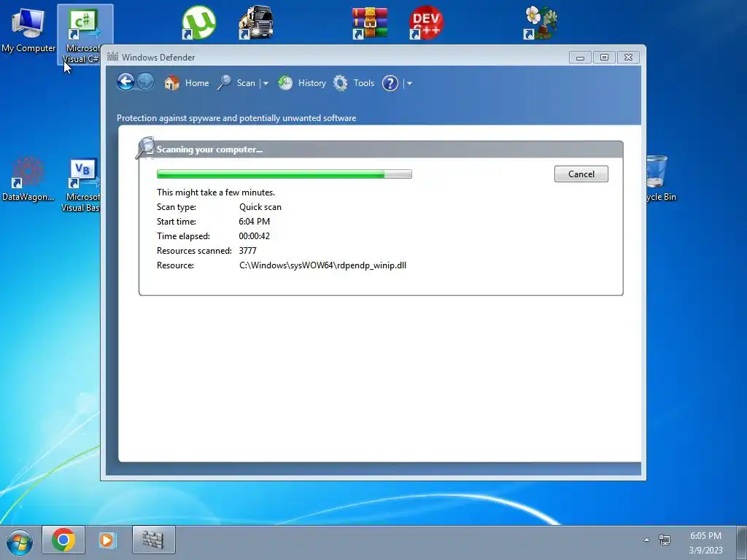Expand the Scan options dropdown arrow
The width and height of the screenshot is (747, 560).
coord(266,83)
